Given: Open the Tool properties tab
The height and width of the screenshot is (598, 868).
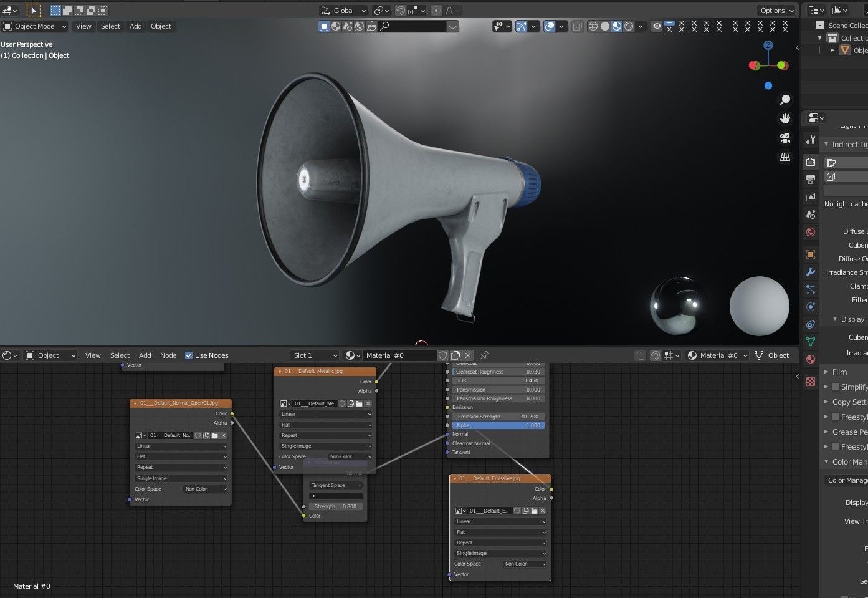Looking at the screenshot, I should (x=810, y=140).
